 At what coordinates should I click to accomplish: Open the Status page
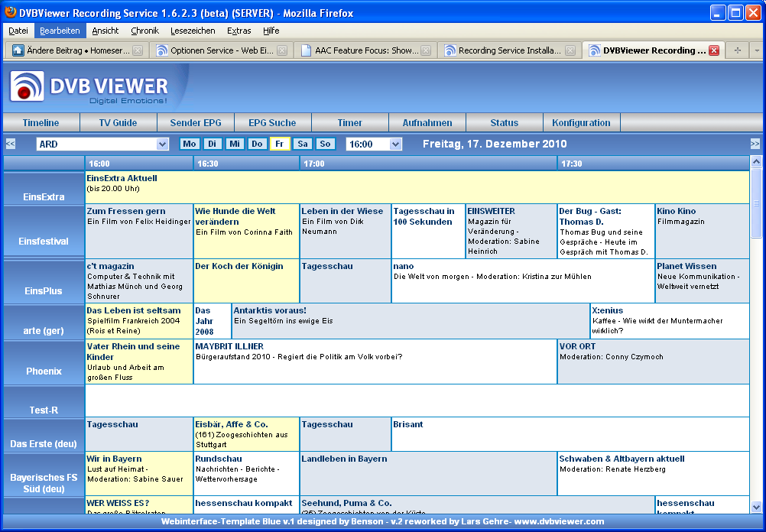pos(504,122)
